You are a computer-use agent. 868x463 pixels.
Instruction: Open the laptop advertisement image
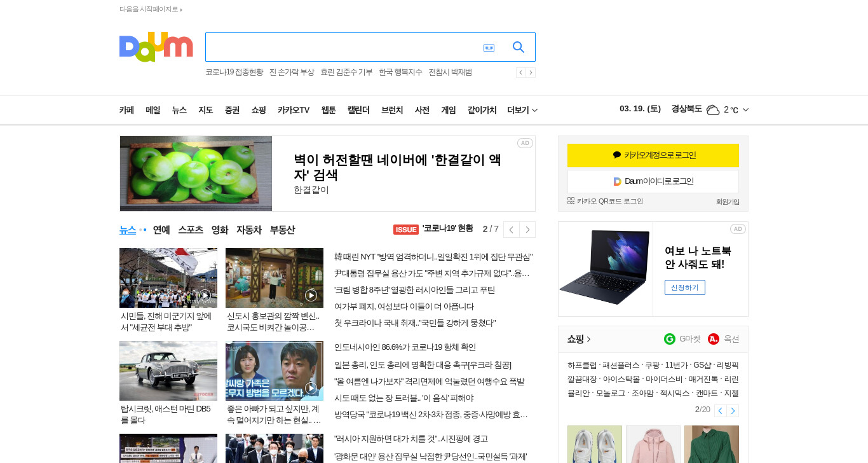coord(605,268)
